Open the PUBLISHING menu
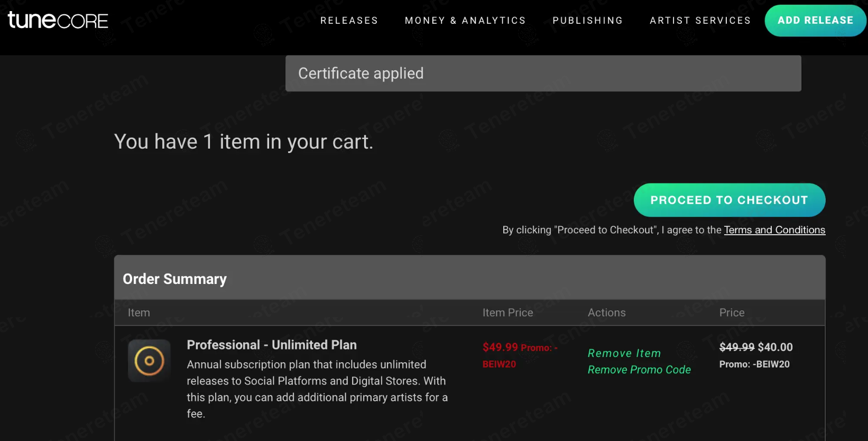This screenshot has height=441, width=868. (587, 20)
